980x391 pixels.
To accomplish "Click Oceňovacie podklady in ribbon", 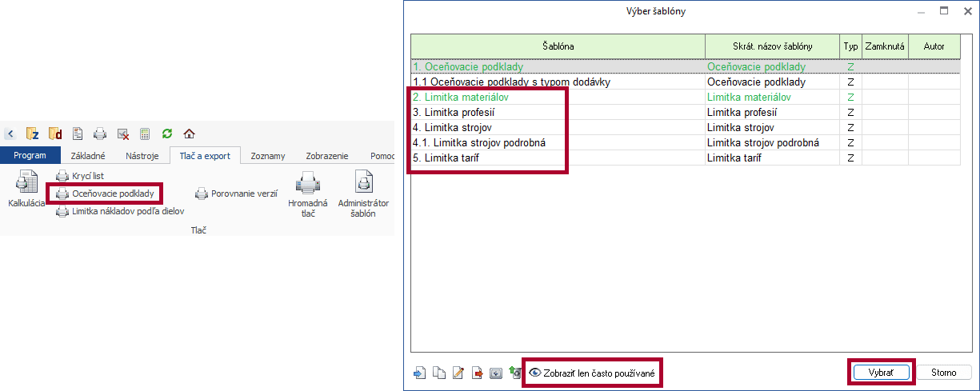I will (112, 193).
